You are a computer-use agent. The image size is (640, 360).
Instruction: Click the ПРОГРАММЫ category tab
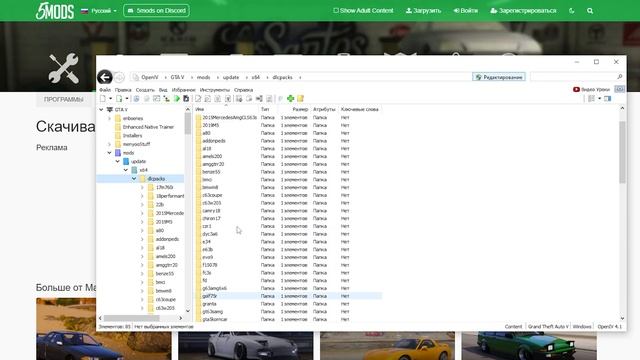[x=64, y=100]
